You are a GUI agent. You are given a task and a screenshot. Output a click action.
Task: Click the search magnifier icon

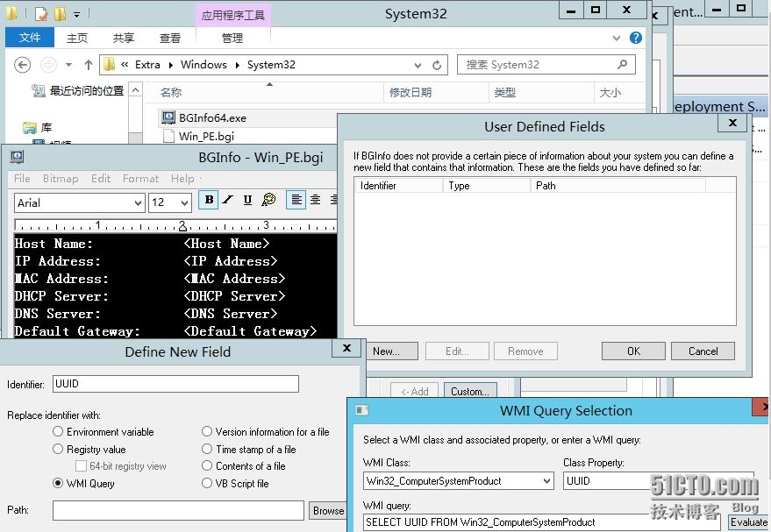coord(622,64)
